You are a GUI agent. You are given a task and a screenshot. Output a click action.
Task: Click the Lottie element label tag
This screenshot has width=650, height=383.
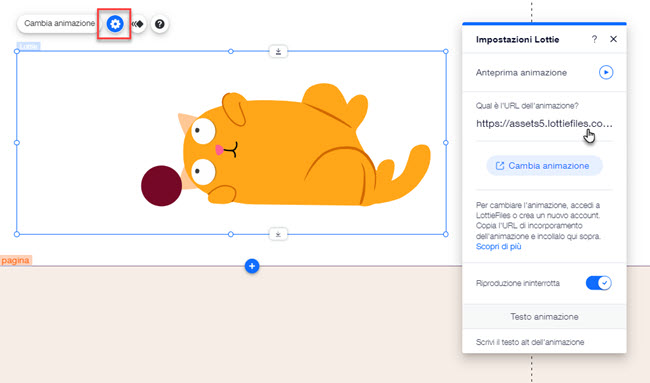tap(29, 46)
